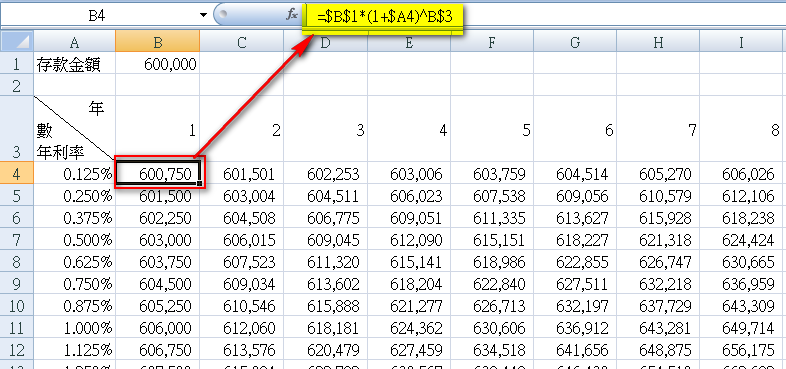Open the Name Box dropdown arrow
The width and height of the screenshot is (786, 369).
[203, 15]
